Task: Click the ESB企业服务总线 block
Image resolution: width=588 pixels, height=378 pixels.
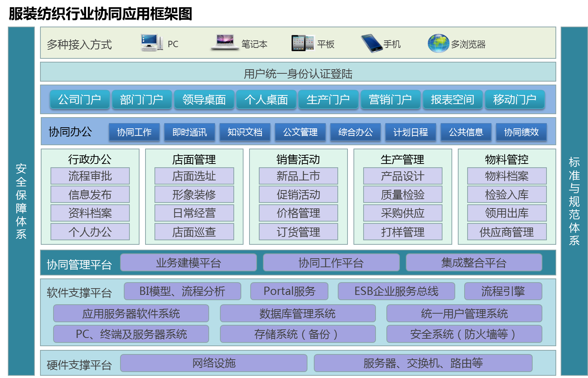Action: pyautogui.click(x=396, y=291)
